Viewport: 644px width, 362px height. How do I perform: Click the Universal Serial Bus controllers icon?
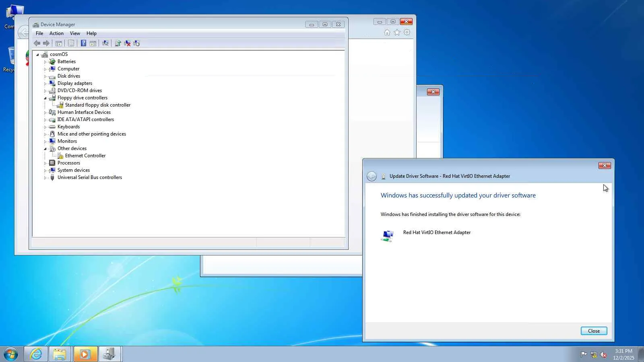(x=52, y=177)
